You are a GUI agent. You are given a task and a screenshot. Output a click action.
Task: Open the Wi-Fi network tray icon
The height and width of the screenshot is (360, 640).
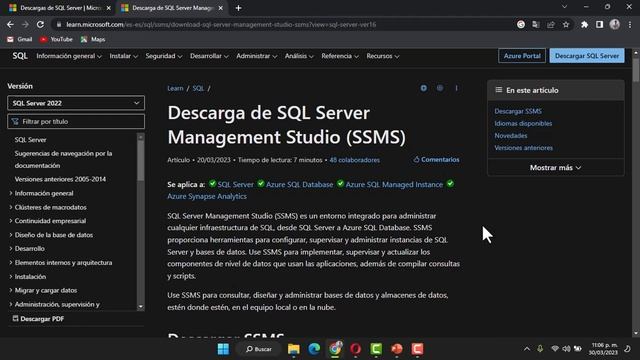tap(554, 349)
